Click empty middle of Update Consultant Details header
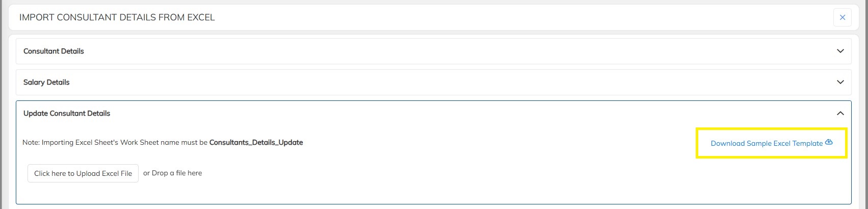Screen dimensions: 868x209 click(x=433, y=113)
